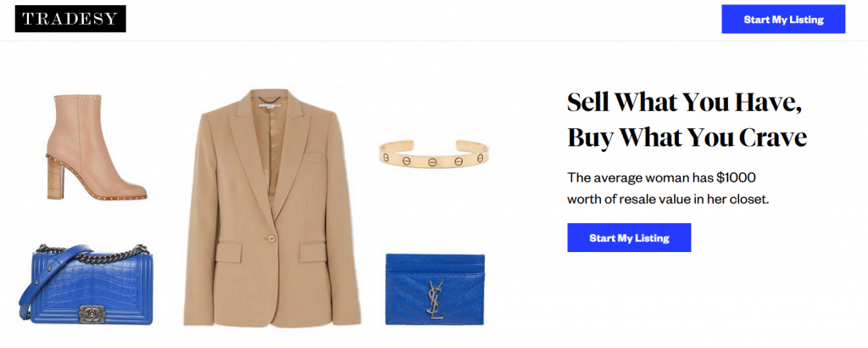Screen dimensions: 868x348
Task: Click the Tradesy logo
Action: (x=70, y=19)
